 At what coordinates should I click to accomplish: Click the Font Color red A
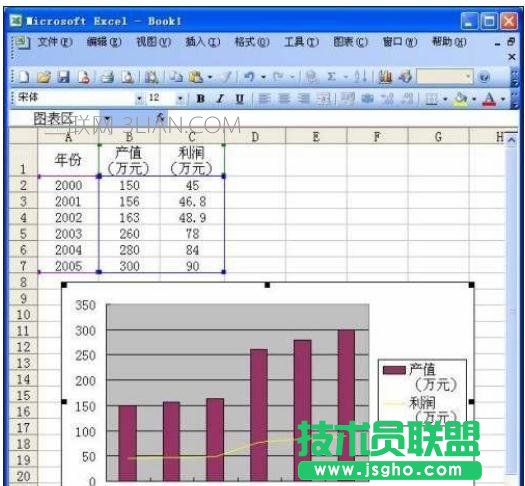pos(489,99)
